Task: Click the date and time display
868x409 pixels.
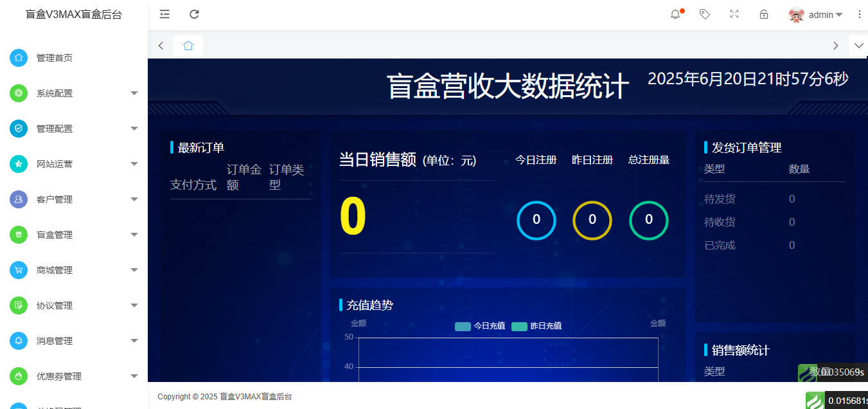Action: coord(748,79)
